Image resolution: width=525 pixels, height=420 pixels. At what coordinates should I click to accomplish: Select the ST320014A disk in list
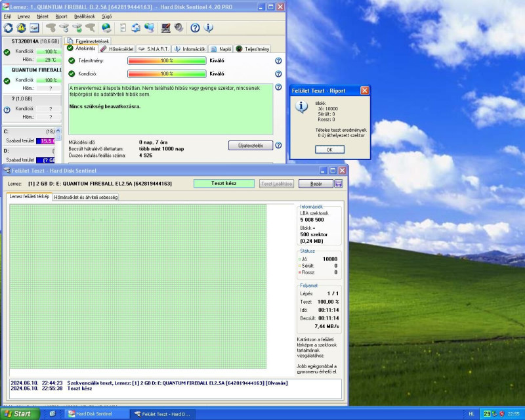point(32,51)
